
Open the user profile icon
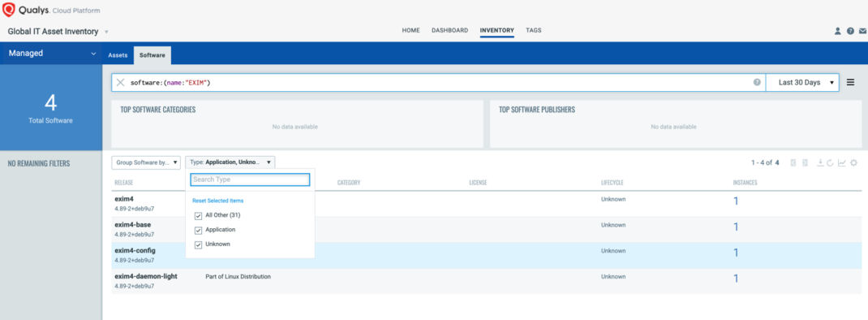coord(838,31)
